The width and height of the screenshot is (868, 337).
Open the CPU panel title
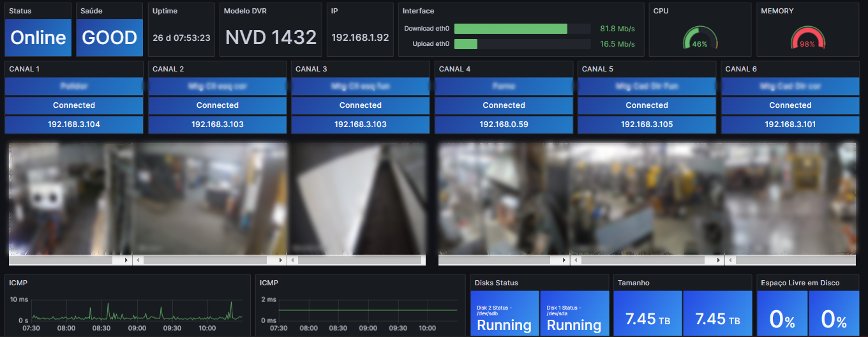pyautogui.click(x=661, y=11)
